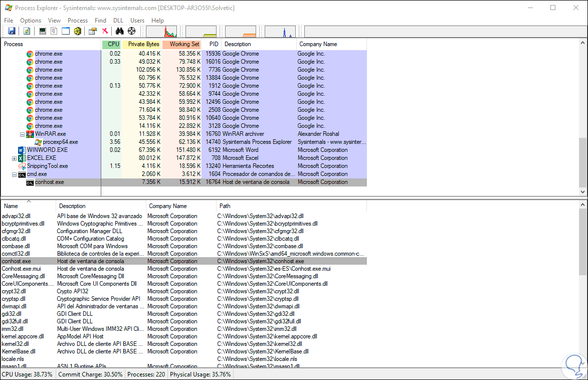Click Physical Usage in status bar

(x=200, y=374)
